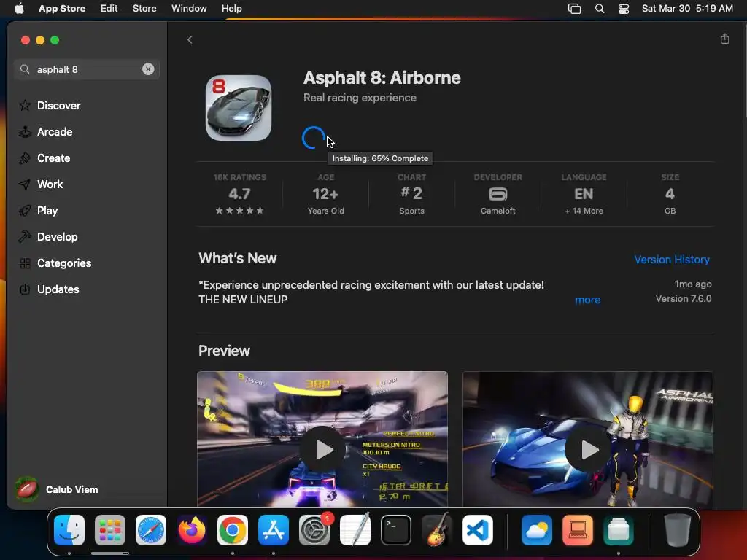This screenshot has width=747, height=560.
Task: Click inside the asphalt 8 search field
Action: click(86, 69)
